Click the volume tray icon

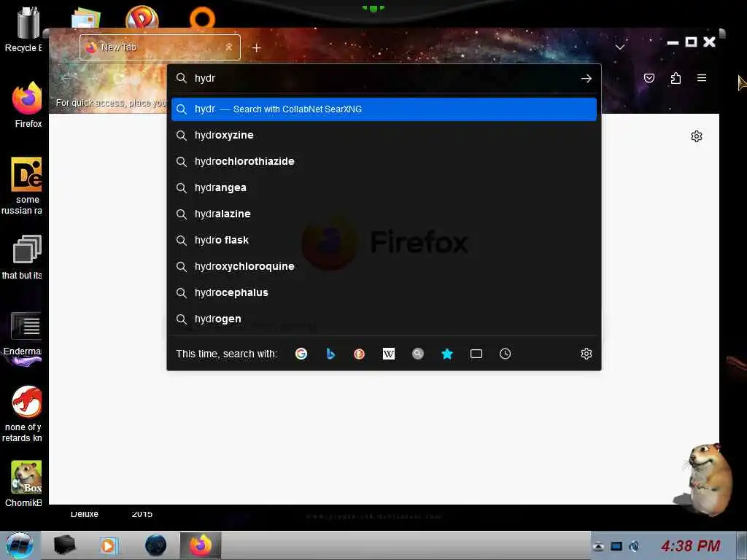634,546
